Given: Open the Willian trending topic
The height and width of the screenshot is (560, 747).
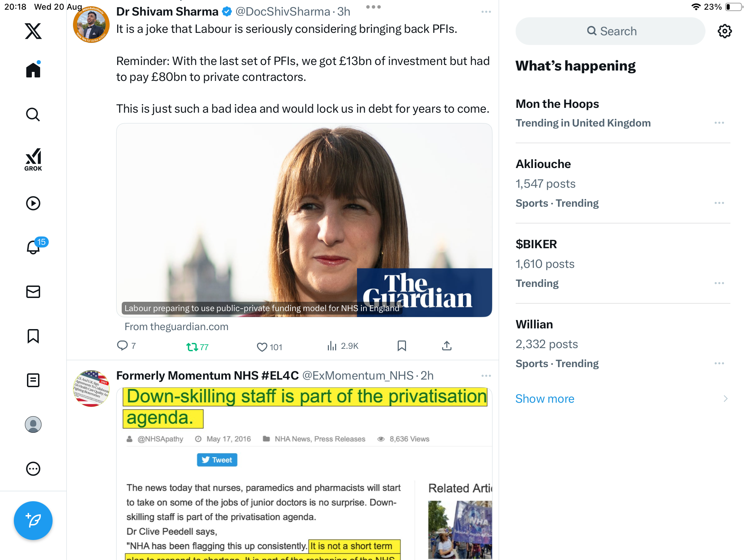Looking at the screenshot, I should click(623, 344).
